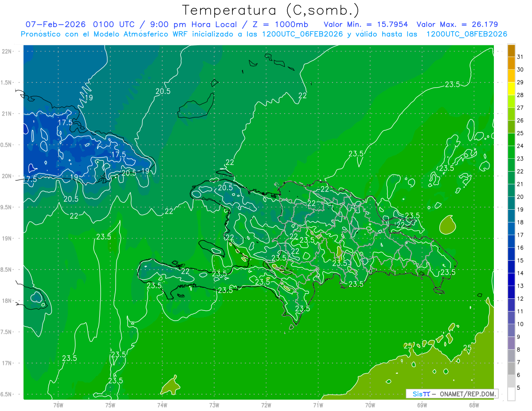This screenshot has width=532, height=411.
Task: Click the "26" value in color legend
Action: click(520, 120)
